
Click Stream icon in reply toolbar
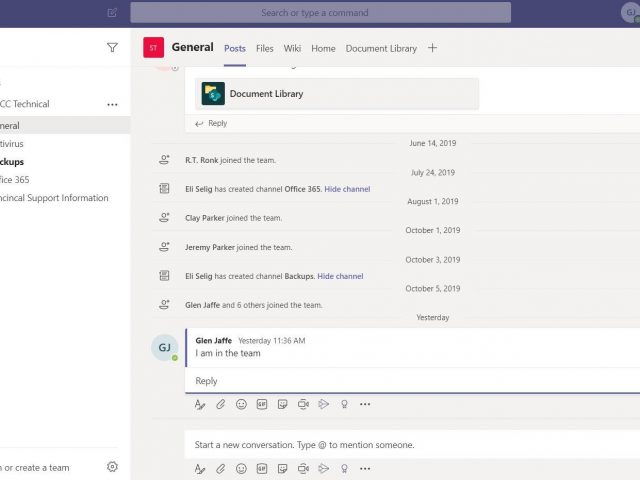pos(324,404)
